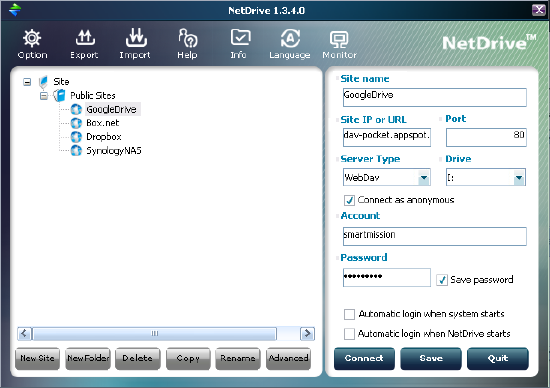Click the Connect button
550x388 pixels.
(364, 359)
